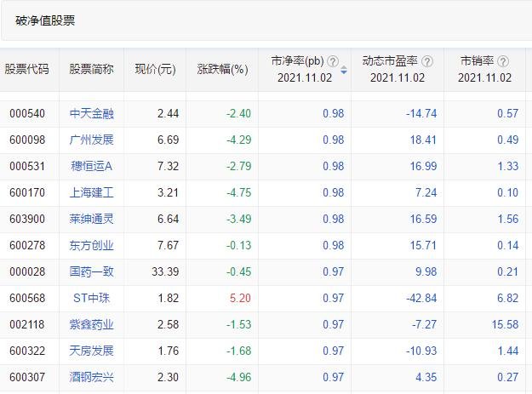Open stock link 广州发展

click(91, 140)
